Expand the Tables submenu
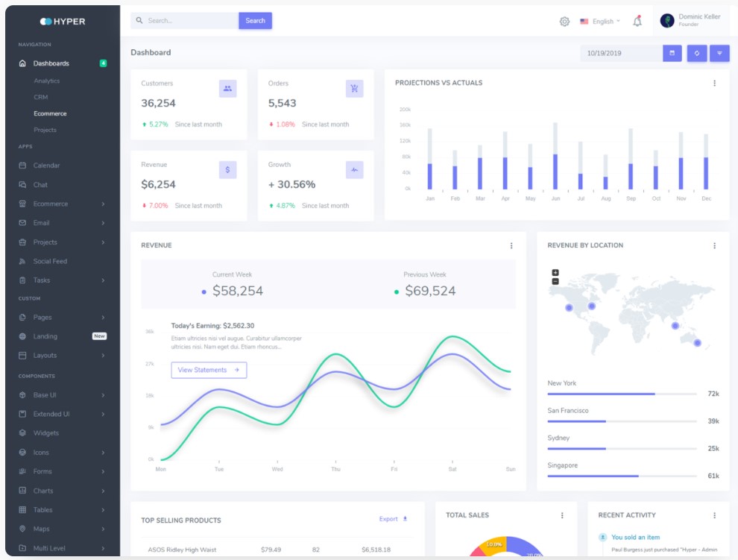Screen dimensions: 738x560 point(103,509)
